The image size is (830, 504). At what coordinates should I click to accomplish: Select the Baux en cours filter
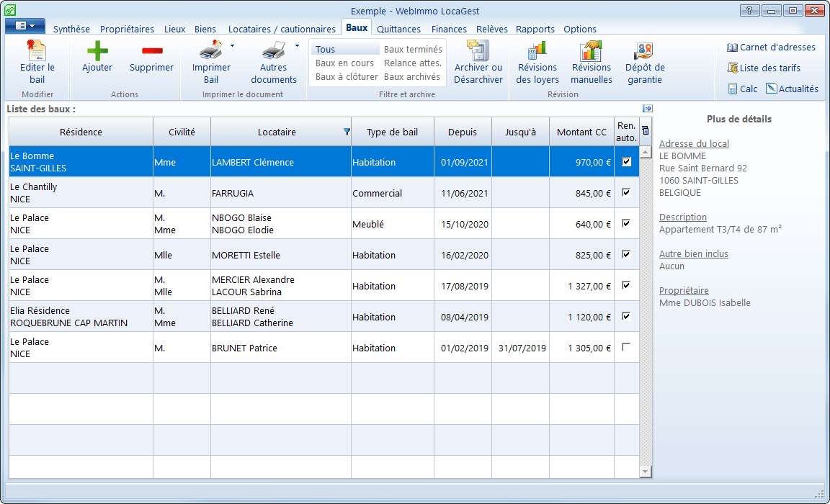pyautogui.click(x=344, y=63)
